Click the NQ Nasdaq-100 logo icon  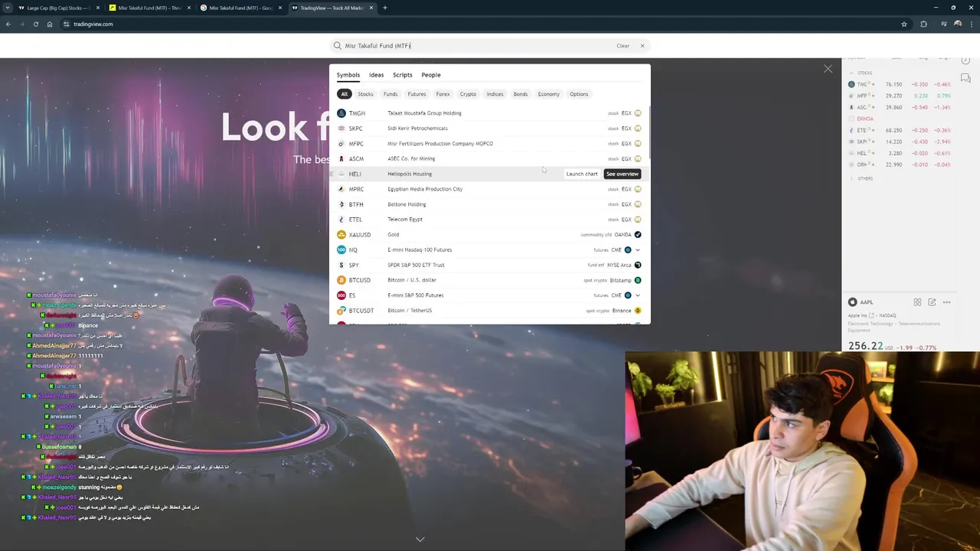(x=341, y=249)
